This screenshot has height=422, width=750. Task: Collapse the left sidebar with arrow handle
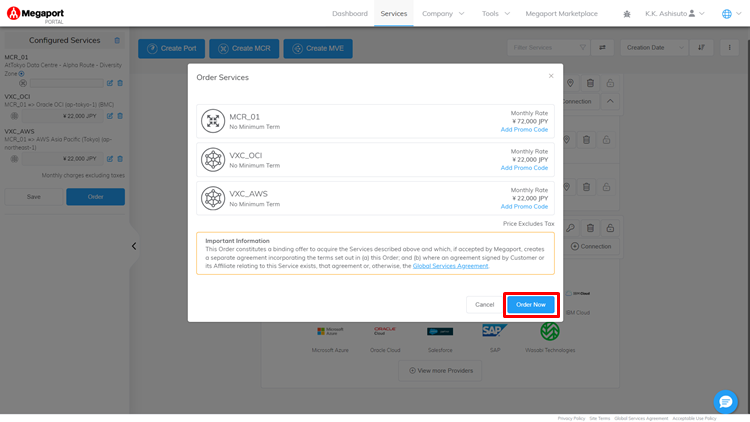(x=134, y=246)
